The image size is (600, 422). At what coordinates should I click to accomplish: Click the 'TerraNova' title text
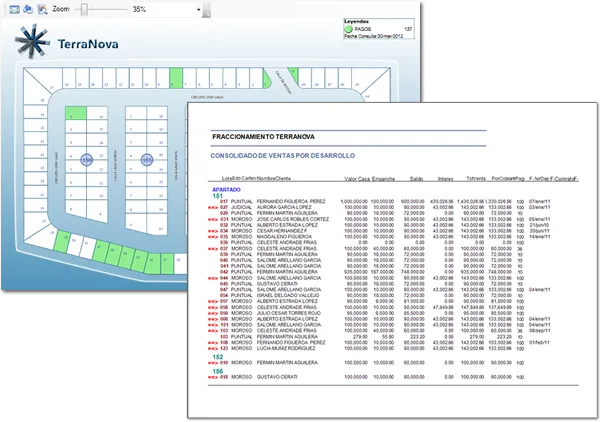[88, 44]
